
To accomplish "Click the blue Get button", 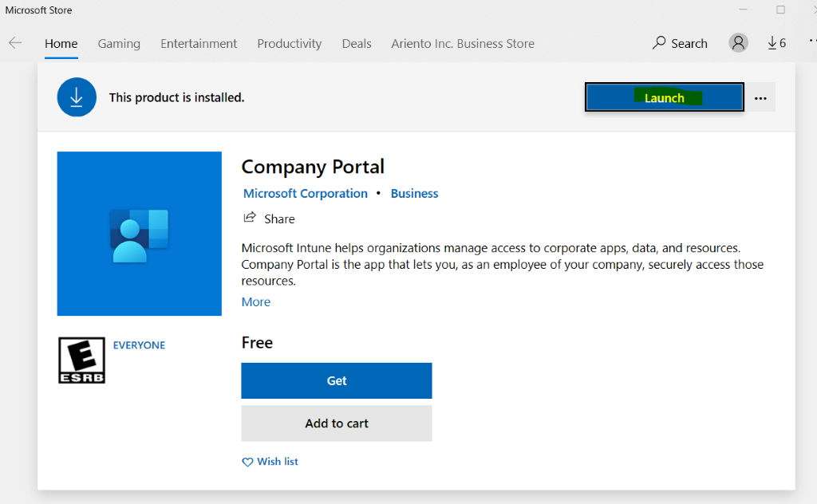I will (337, 380).
